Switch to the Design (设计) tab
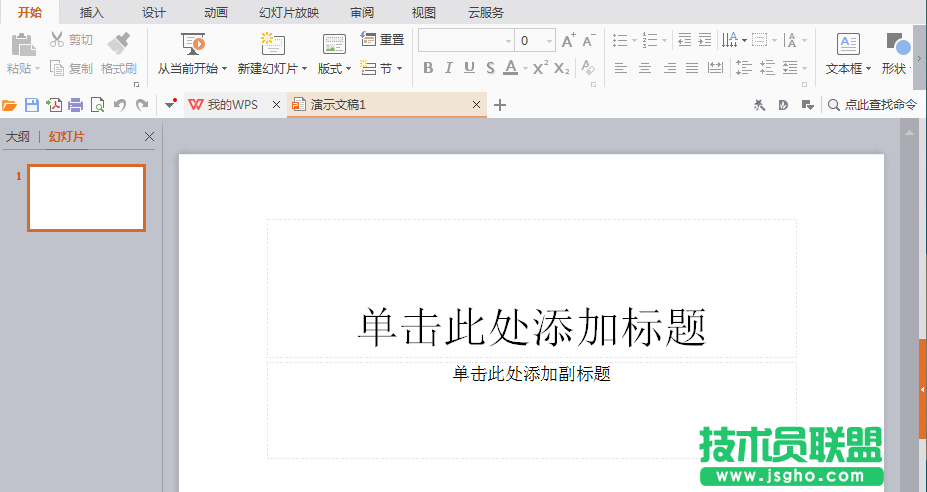The height and width of the screenshot is (492, 927). point(154,12)
